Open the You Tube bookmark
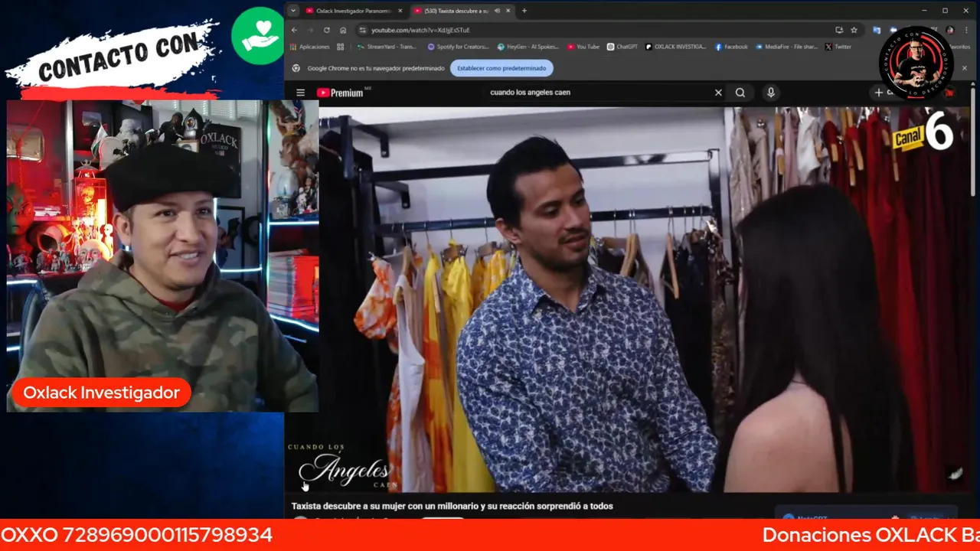 pyautogui.click(x=583, y=47)
